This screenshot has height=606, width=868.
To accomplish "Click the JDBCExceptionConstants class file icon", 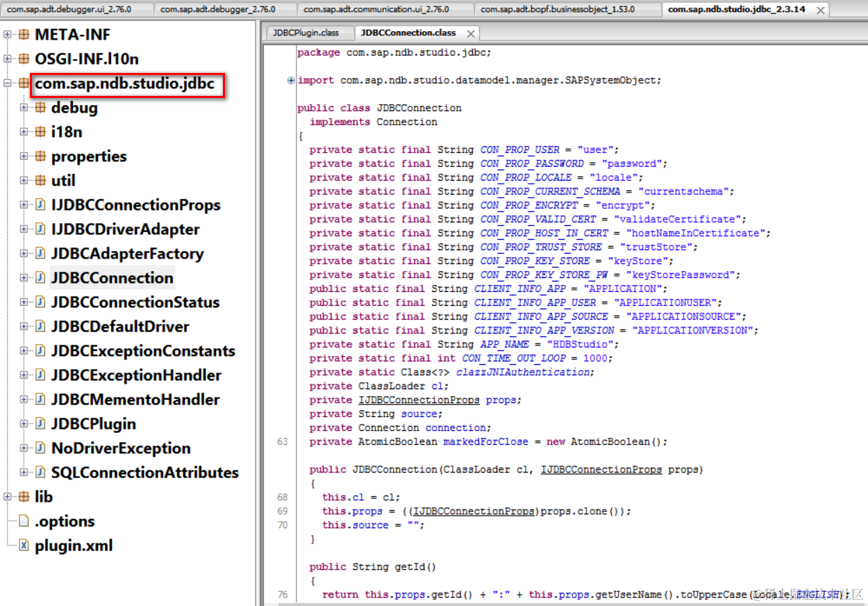I will tap(40, 351).
